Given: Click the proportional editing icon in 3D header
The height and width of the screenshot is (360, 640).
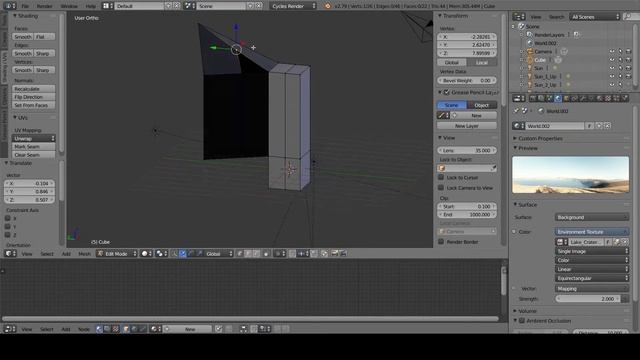Looking at the screenshot, I should coord(279,254).
